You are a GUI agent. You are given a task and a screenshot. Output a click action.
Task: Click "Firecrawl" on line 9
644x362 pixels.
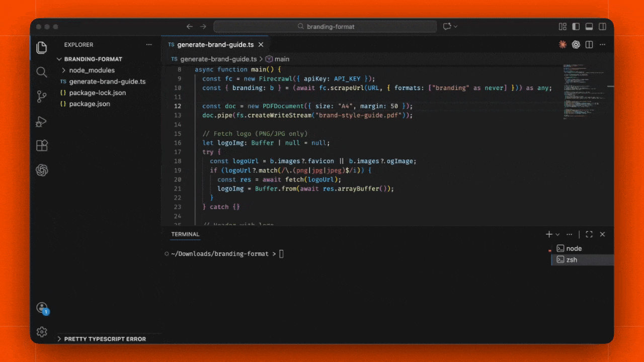point(276,78)
